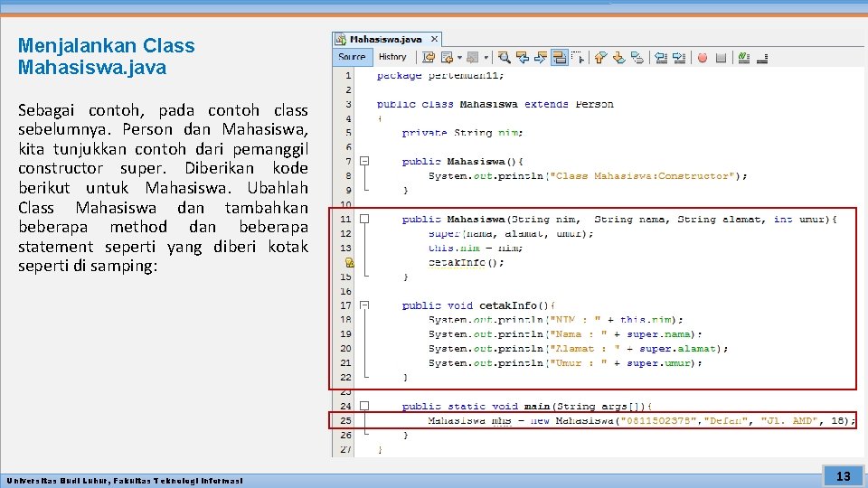
Task: Click 'Person' class name on line 3
Action: (x=594, y=104)
